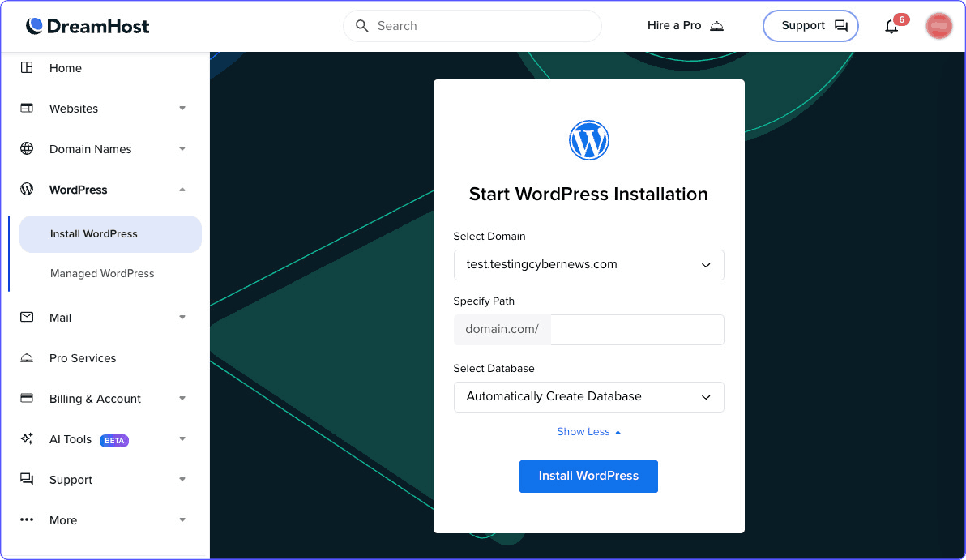
Task: Click the search magnifier icon
Action: click(362, 26)
